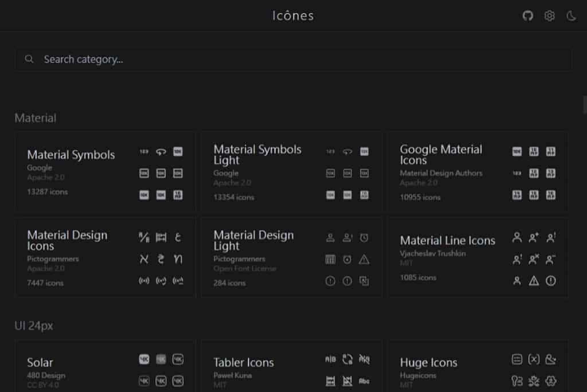587x392 pixels.
Task: Open the Solar icon collection
Action: [40, 363]
